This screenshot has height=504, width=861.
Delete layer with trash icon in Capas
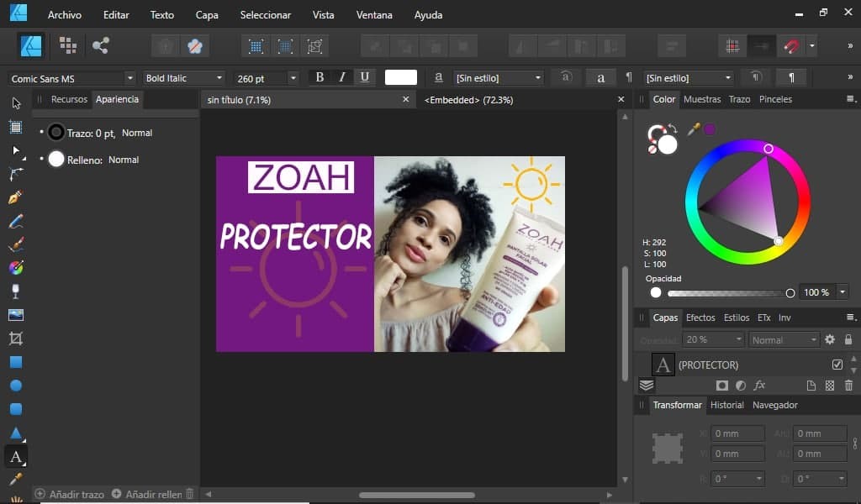[x=848, y=386]
